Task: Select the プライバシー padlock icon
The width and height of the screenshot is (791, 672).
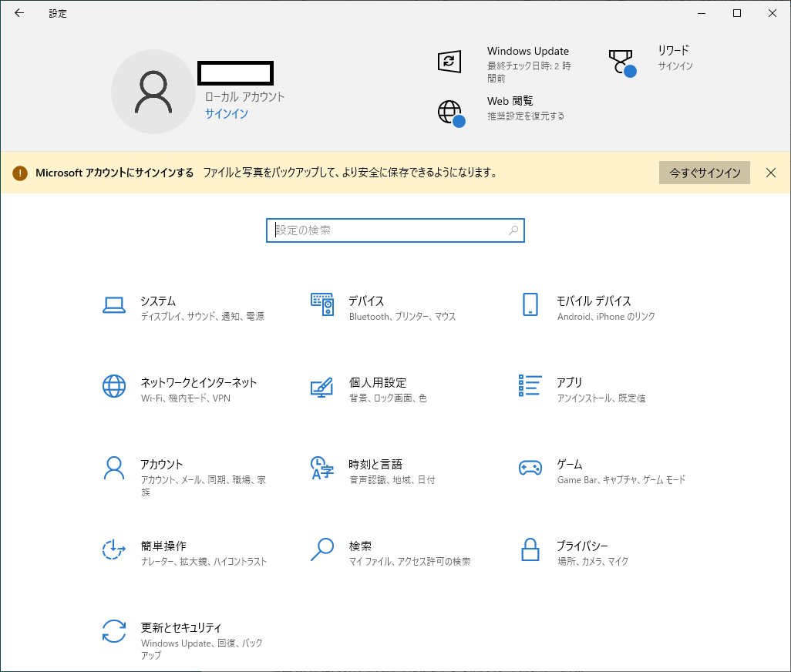Action: pyautogui.click(x=530, y=549)
